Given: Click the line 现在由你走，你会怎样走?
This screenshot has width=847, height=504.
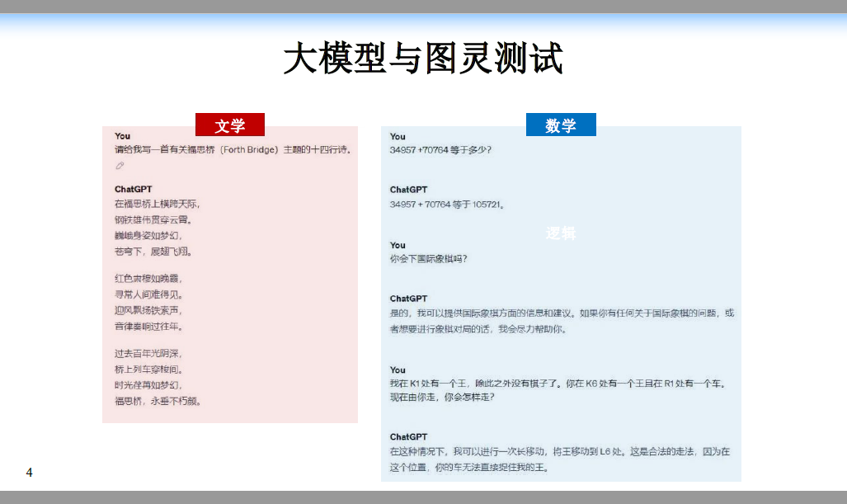Looking at the screenshot, I should point(442,397).
